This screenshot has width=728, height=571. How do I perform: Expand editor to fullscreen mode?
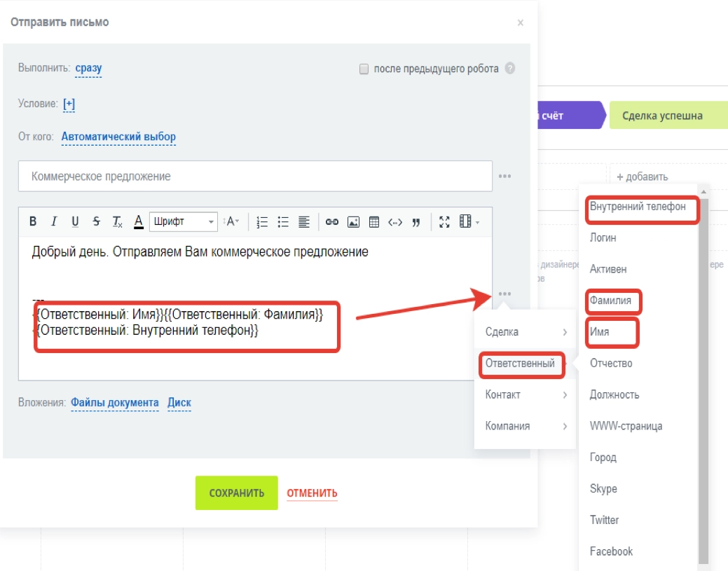tap(444, 222)
